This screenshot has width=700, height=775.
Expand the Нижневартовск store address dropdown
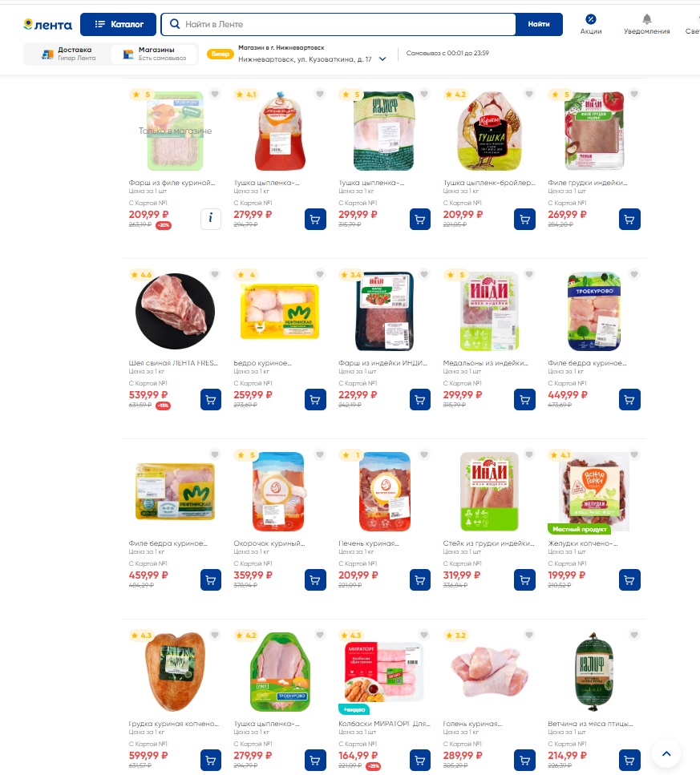382,59
